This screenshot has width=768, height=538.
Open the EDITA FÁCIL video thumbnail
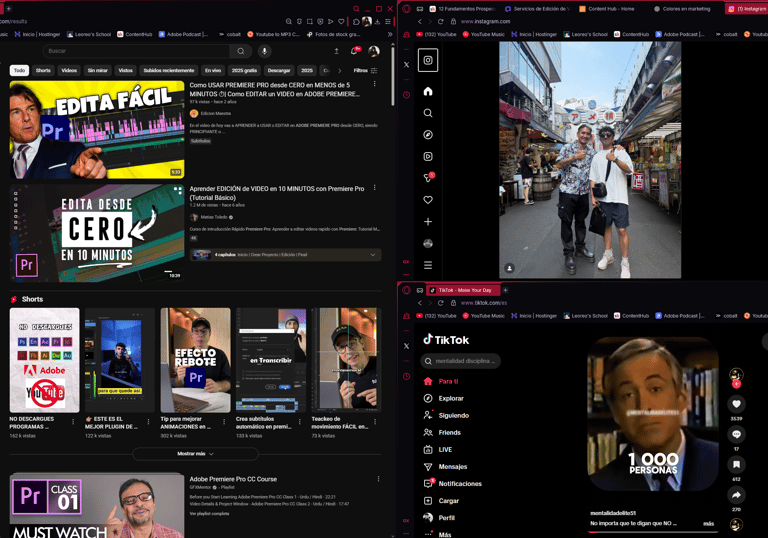(x=97, y=129)
